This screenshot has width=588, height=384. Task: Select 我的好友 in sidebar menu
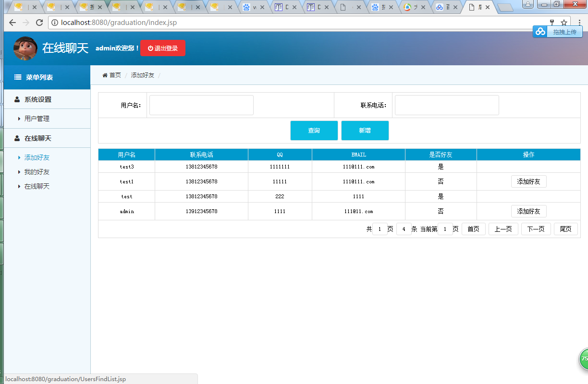pyautogui.click(x=37, y=172)
